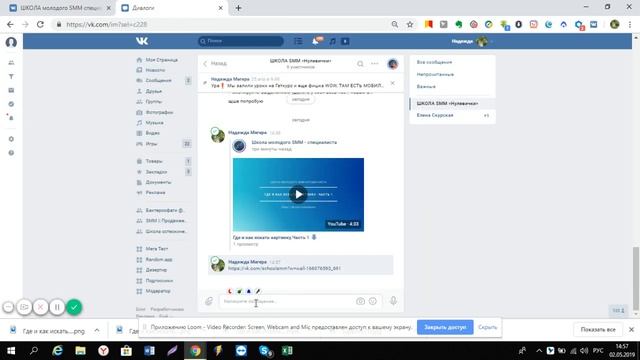Open Chrome three-dot menu
The image size is (640, 360).
(630, 24)
